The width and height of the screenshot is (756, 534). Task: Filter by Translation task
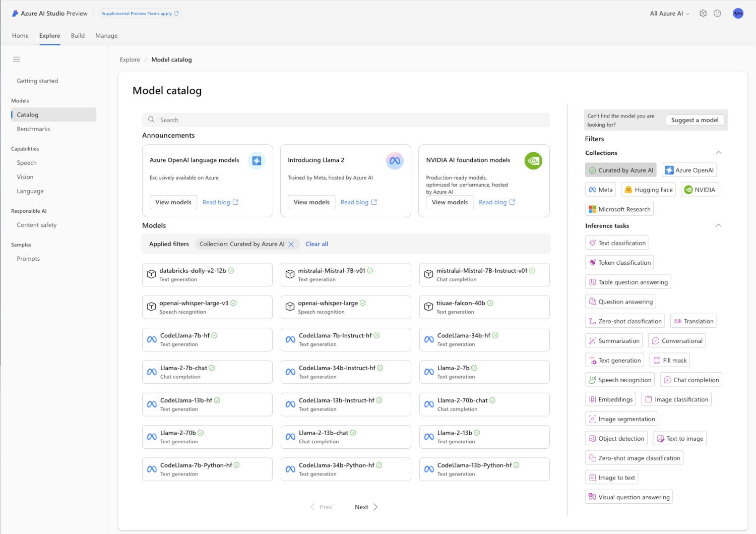[694, 321]
